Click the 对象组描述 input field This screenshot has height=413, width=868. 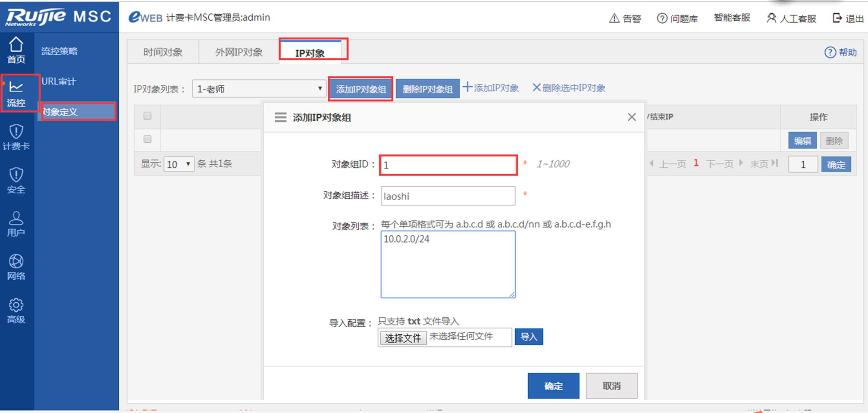point(448,196)
